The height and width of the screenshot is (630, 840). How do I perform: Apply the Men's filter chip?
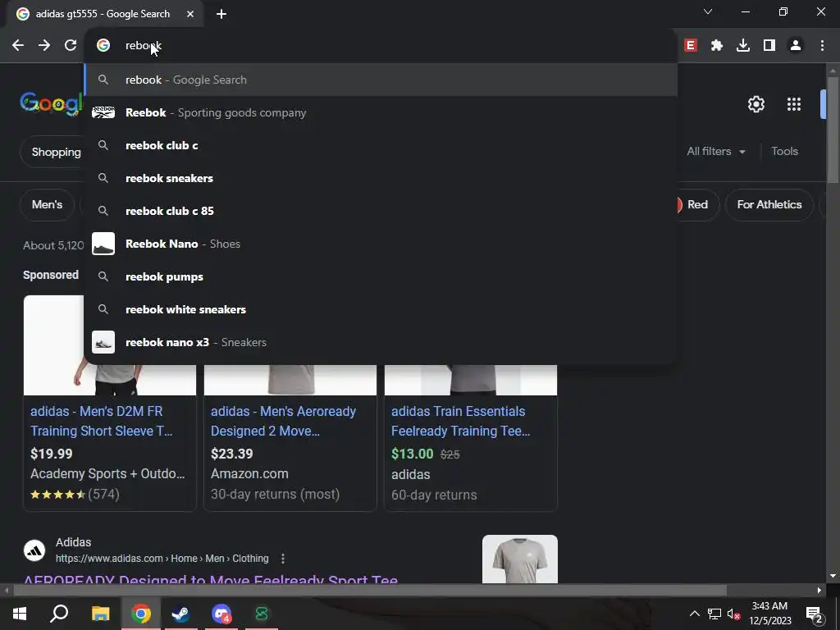coord(47,204)
